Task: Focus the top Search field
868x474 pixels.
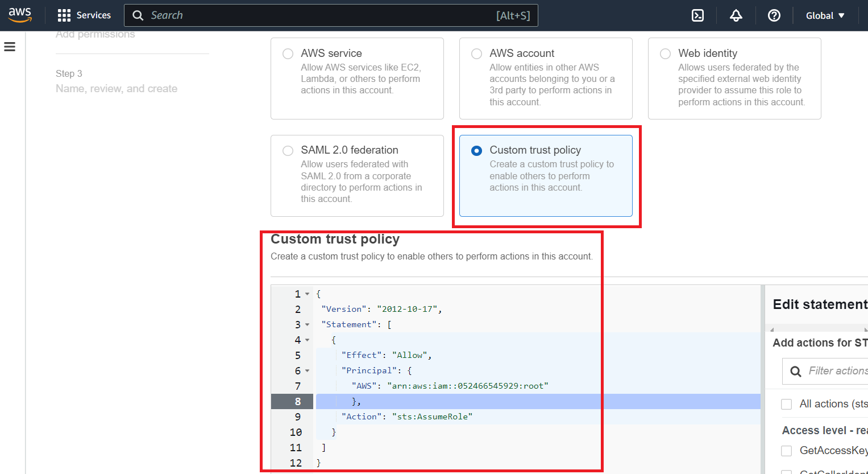Action: 331,15
